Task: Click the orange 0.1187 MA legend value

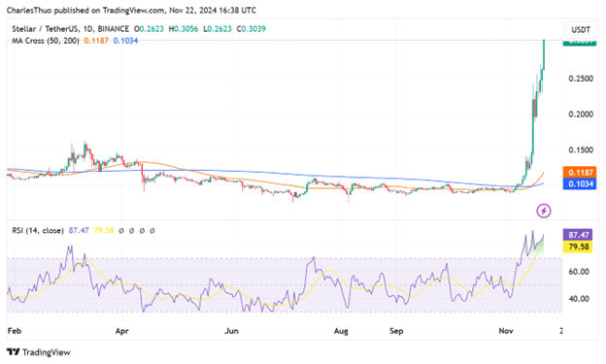Action: click(x=96, y=40)
